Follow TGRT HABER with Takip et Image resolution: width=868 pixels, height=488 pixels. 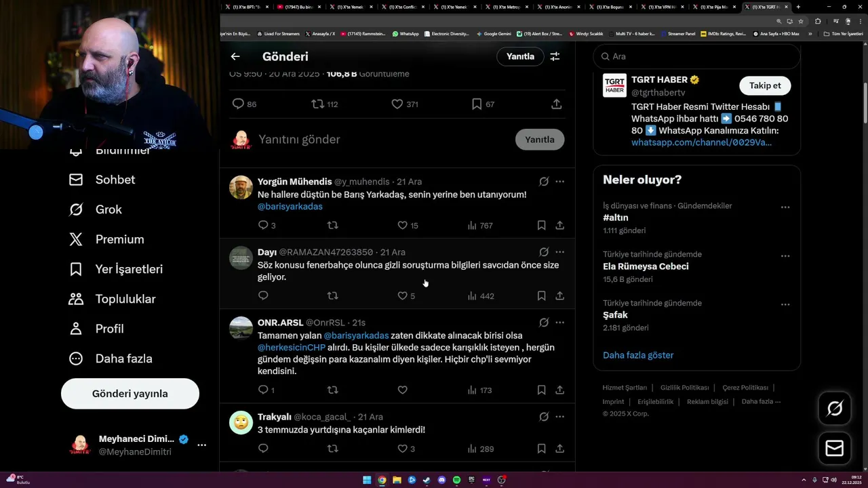coord(765,85)
